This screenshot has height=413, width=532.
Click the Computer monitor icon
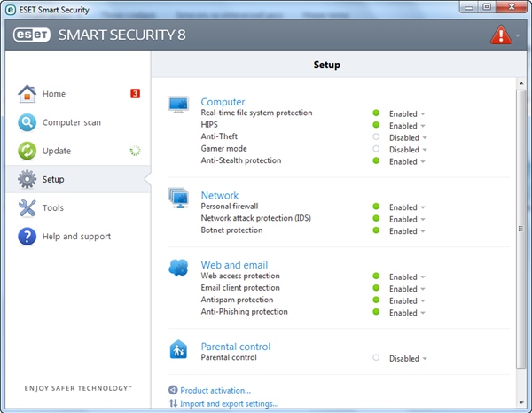179,105
